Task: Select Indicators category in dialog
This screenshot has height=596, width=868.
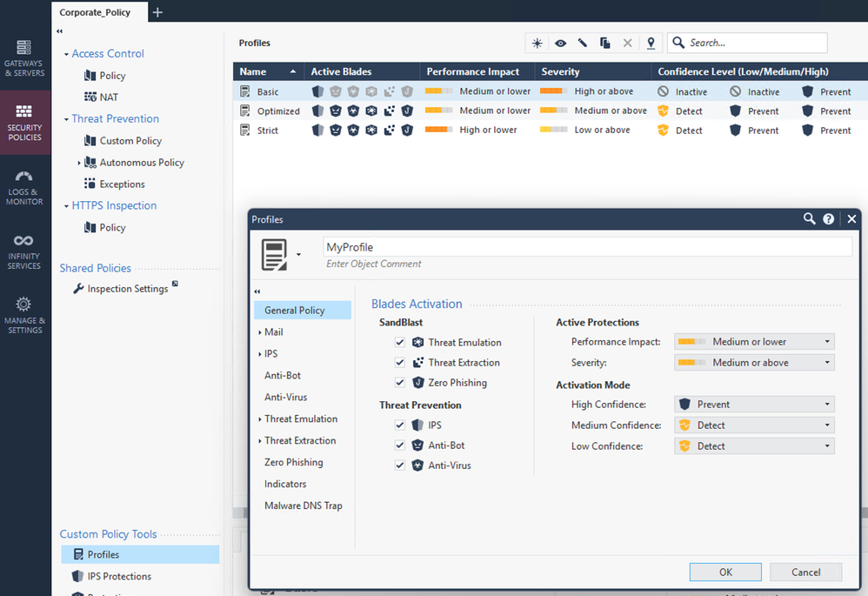Action: [x=285, y=484]
